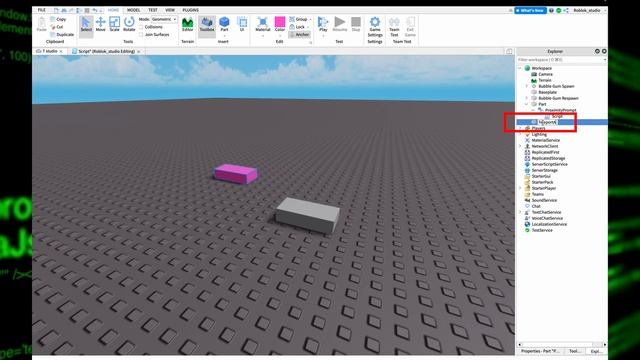Duplicate the selected object
The image size is (640, 360).
pyautogui.click(x=62, y=35)
